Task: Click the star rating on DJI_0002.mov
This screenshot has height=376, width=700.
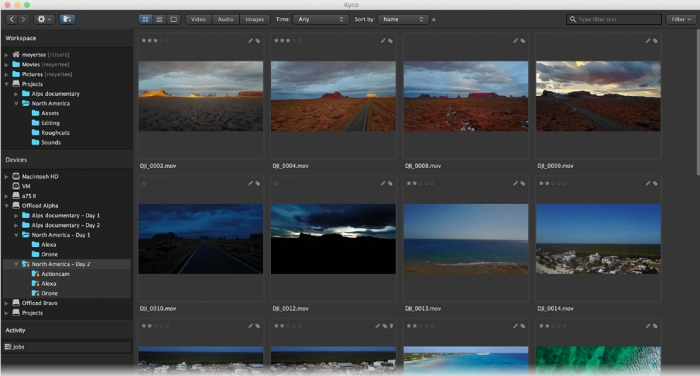Action: (x=155, y=41)
